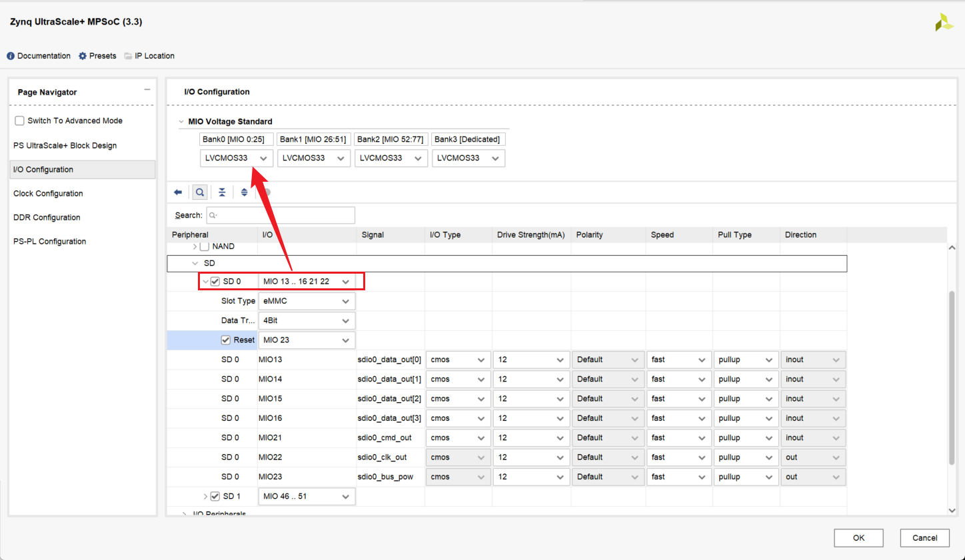Open MIO21 Pull Type pullup dropdown
The width and height of the screenshot is (965, 560).
click(746, 438)
